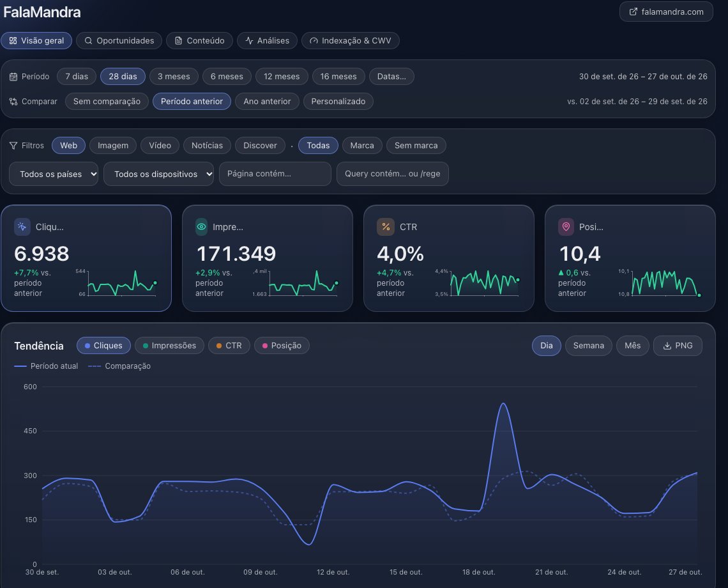Select Marca brand filter

(x=362, y=146)
